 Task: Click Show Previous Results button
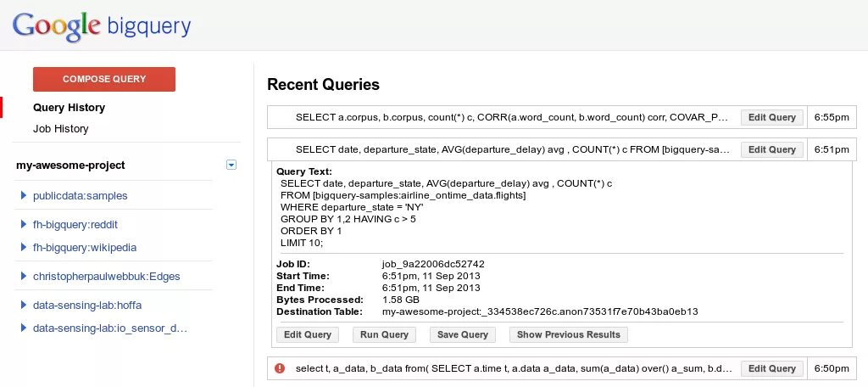(568, 334)
